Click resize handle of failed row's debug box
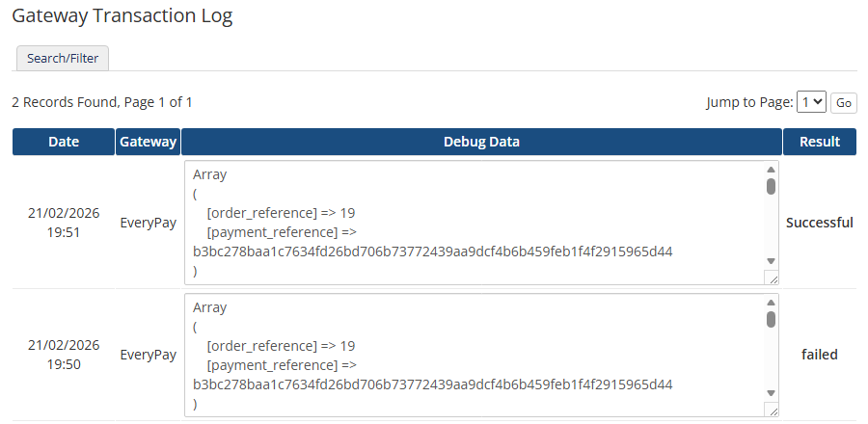The width and height of the screenshot is (868, 424). click(772, 411)
